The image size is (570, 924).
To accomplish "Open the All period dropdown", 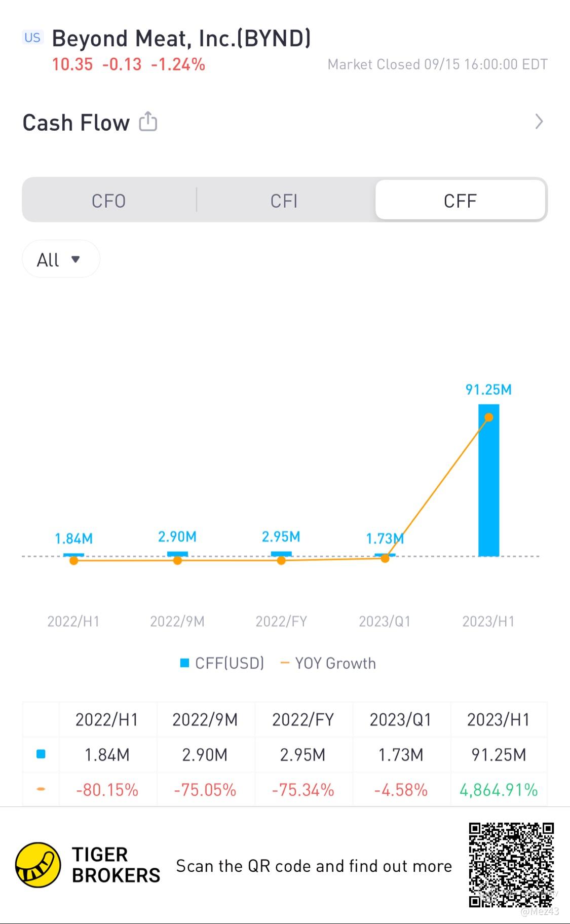I will 61,259.
